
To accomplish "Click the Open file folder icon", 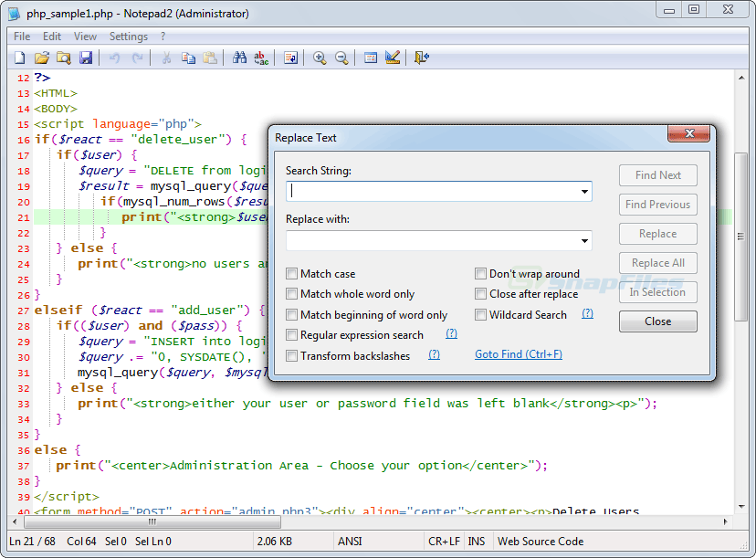I will click(42, 58).
